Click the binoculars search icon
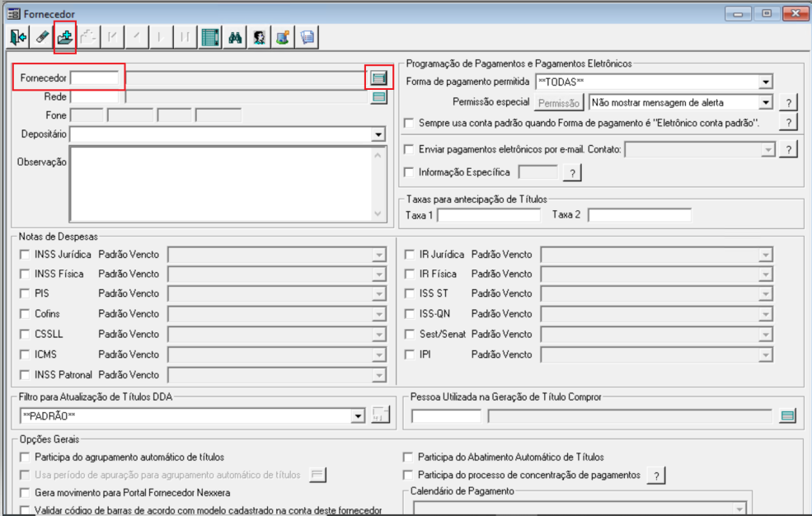Viewport: 812px width, 516px height. click(235, 37)
